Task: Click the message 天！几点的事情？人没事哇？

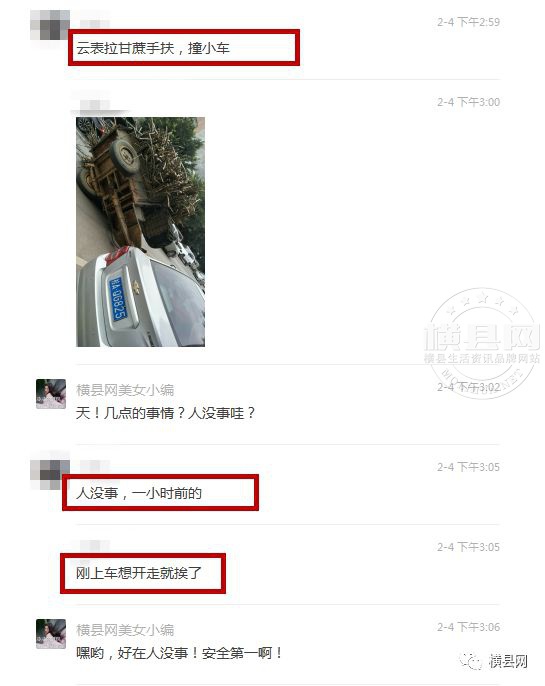Action: 165,413
